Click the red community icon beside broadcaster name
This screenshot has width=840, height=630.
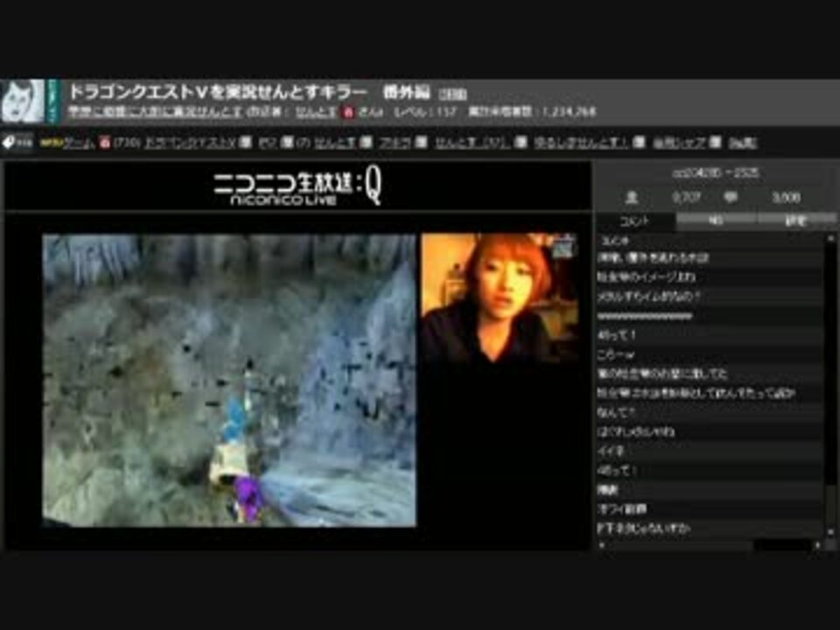348,112
